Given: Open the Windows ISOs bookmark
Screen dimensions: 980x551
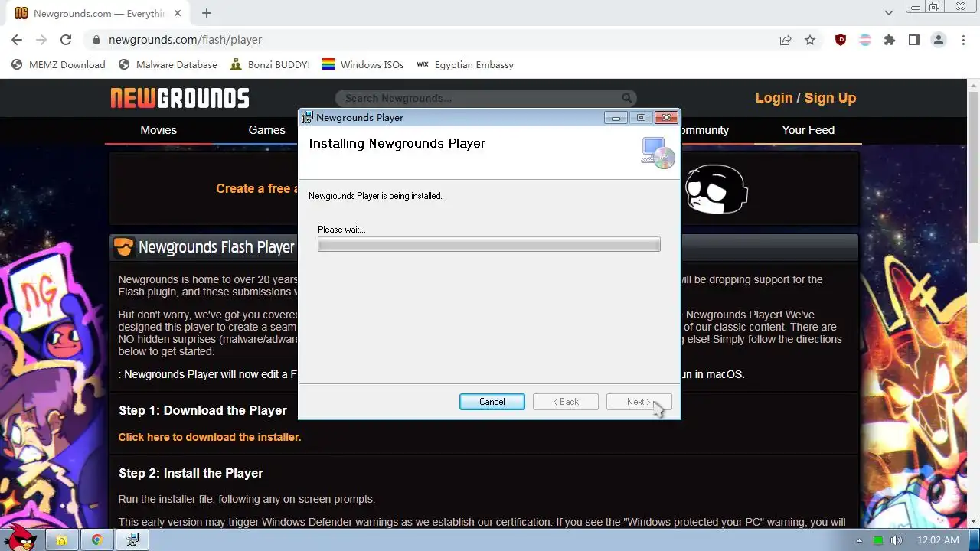Looking at the screenshot, I should [x=363, y=65].
